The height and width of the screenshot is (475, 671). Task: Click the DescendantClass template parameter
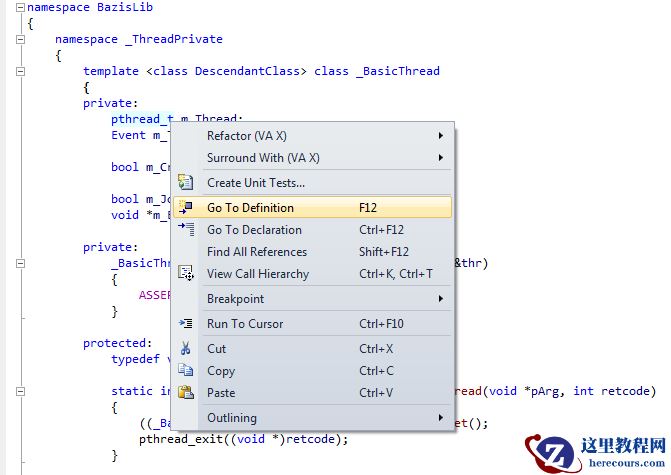pyautogui.click(x=247, y=71)
